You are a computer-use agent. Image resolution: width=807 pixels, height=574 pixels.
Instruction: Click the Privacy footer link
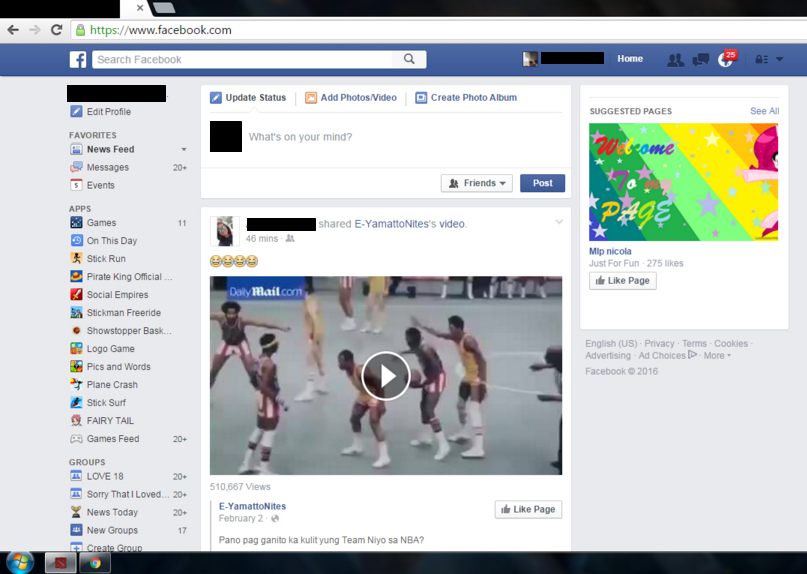(659, 344)
